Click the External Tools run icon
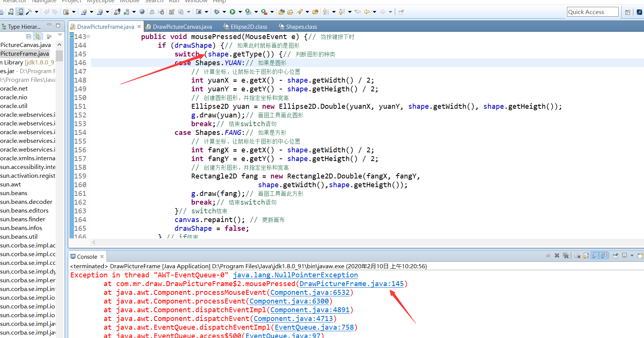The width and height of the screenshot is (644, 338). click(264, 12)
